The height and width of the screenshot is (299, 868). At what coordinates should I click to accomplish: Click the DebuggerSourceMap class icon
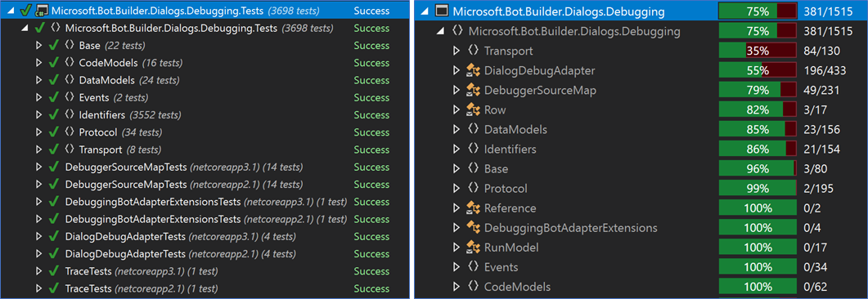click(x=473, y=90)
